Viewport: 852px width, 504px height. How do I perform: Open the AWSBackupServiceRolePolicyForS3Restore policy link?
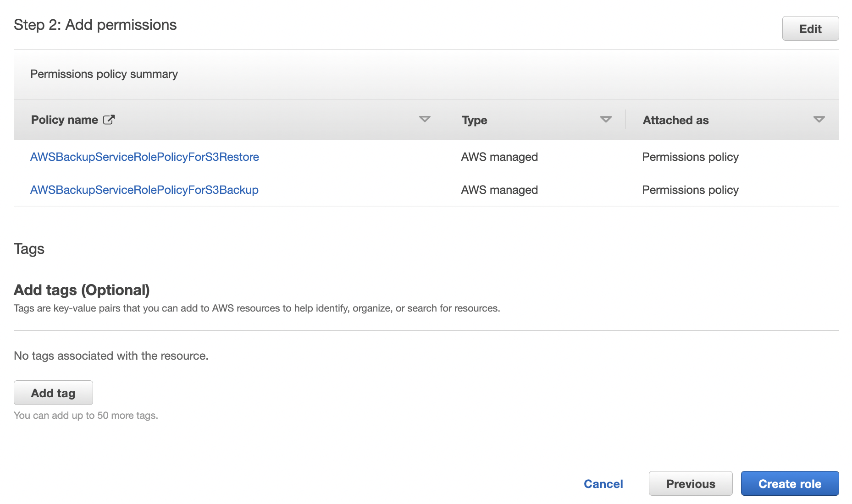(144, 157)
